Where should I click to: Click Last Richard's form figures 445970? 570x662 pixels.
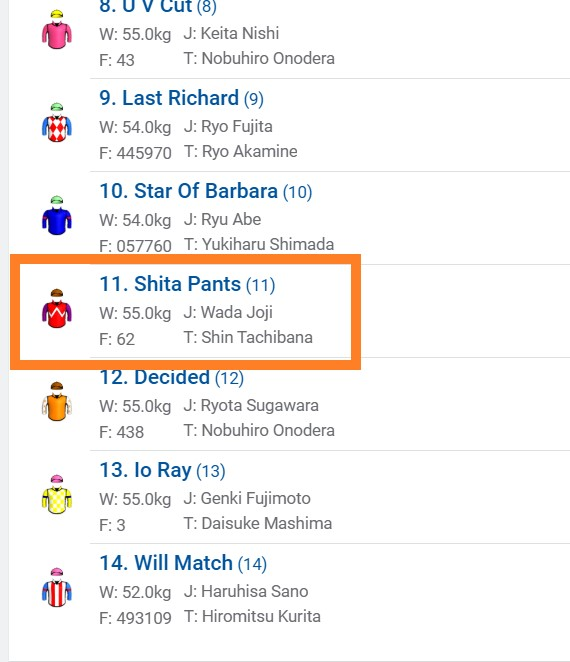144,153
